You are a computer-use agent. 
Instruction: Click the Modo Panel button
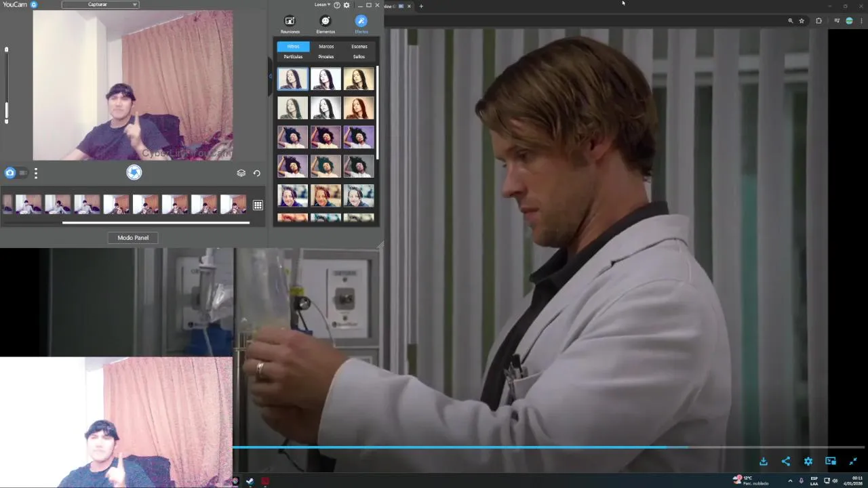(133, 238)
